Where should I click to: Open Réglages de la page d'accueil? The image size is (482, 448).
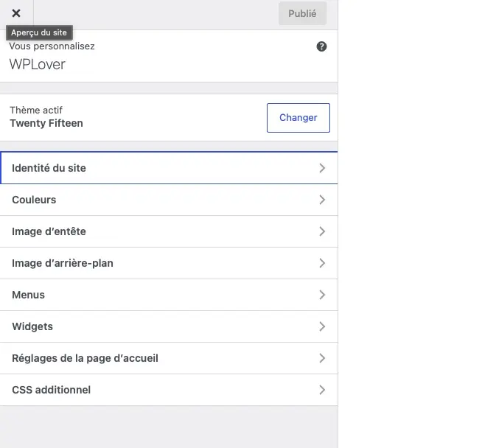pyautogui.click(x=169, y=358)
